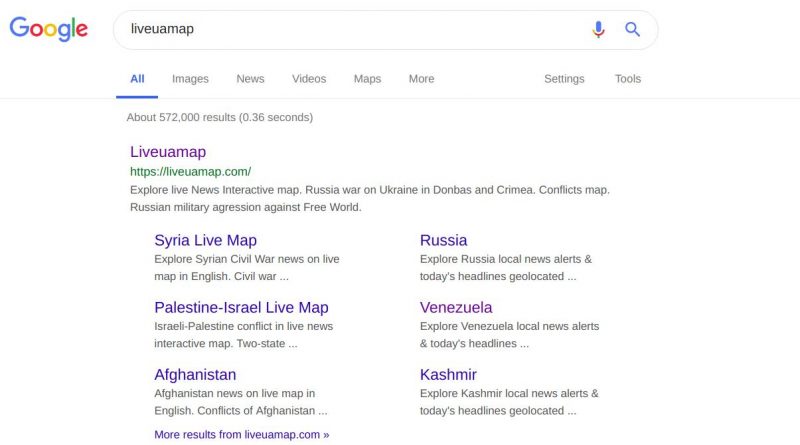Open the Russia sitelink

443,240
